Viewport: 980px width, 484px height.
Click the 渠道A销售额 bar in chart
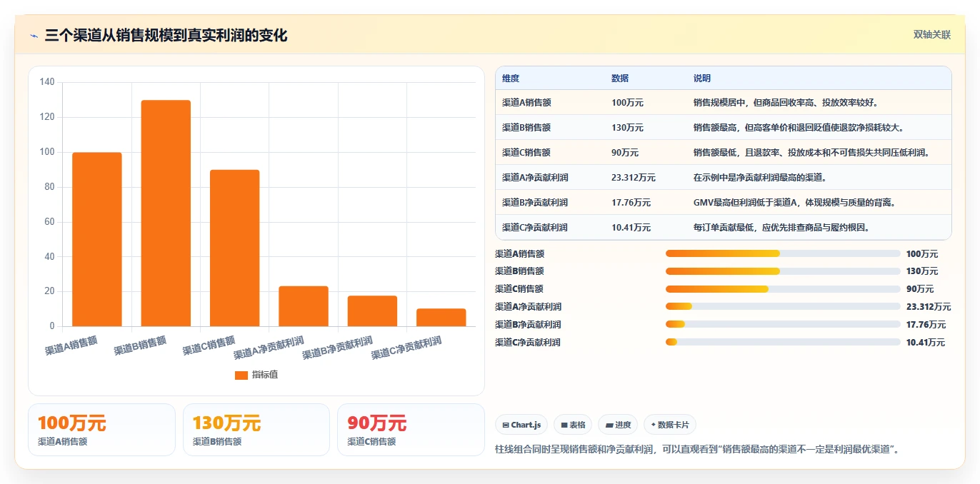click(x=97, y=239)
